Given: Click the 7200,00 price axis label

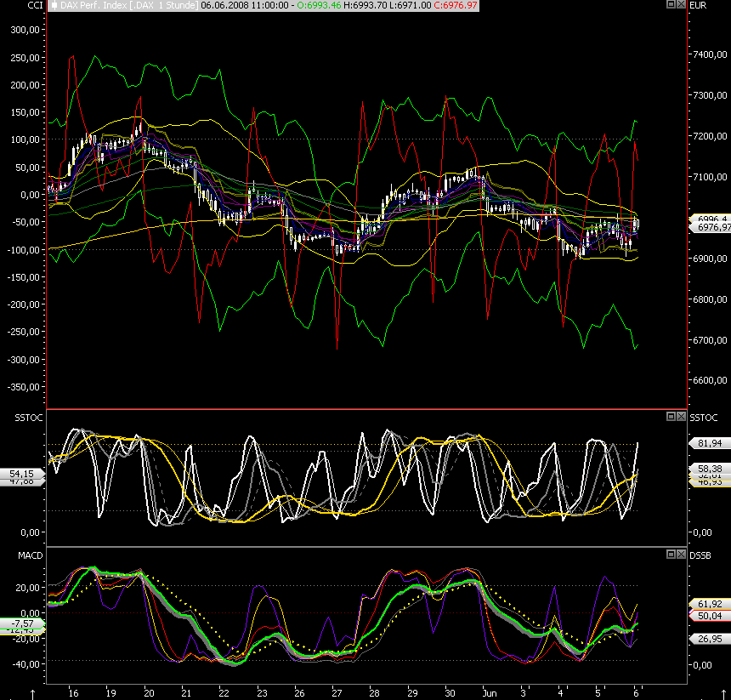Looking at the screenshot, I should coord(710,136).
